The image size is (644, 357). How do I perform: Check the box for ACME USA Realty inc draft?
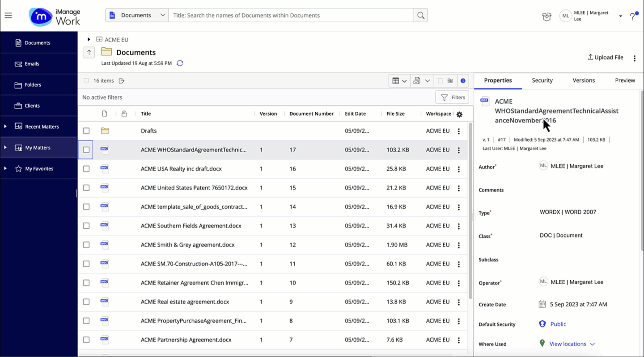pyautogui.click(x=86, y=169)
